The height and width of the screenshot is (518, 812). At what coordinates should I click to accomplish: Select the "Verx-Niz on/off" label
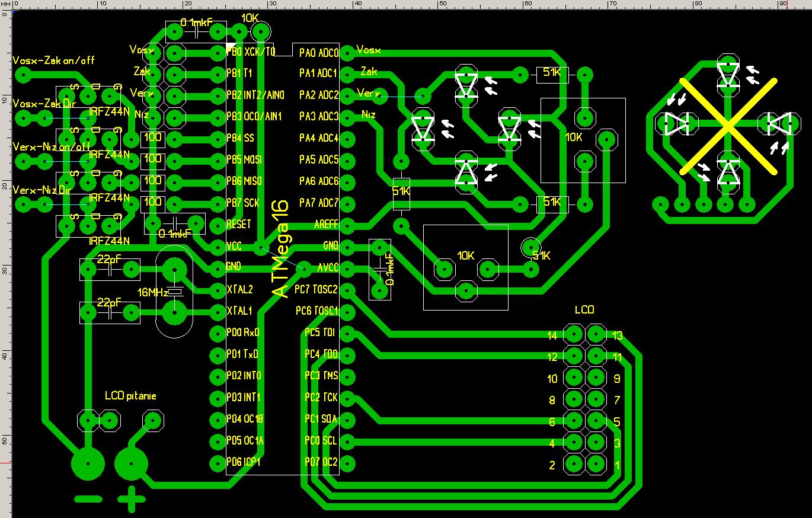pyautogui.click(x=52, y=146)
